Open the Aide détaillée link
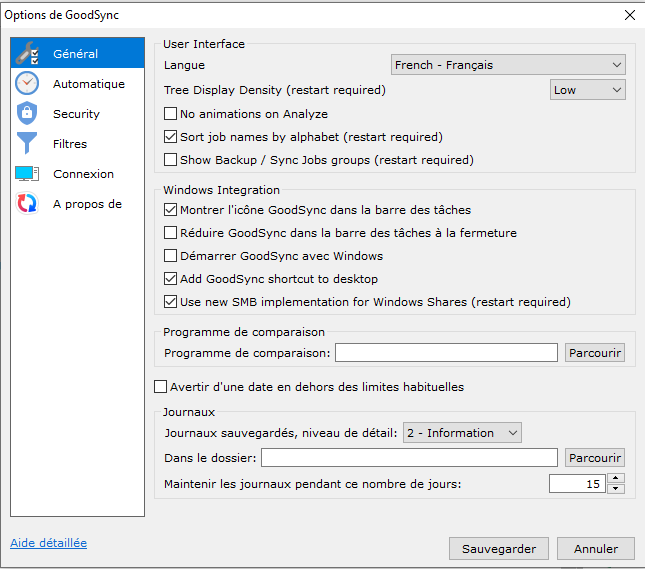The width and height of the screenshot is (645, 569). coord(49,543)
